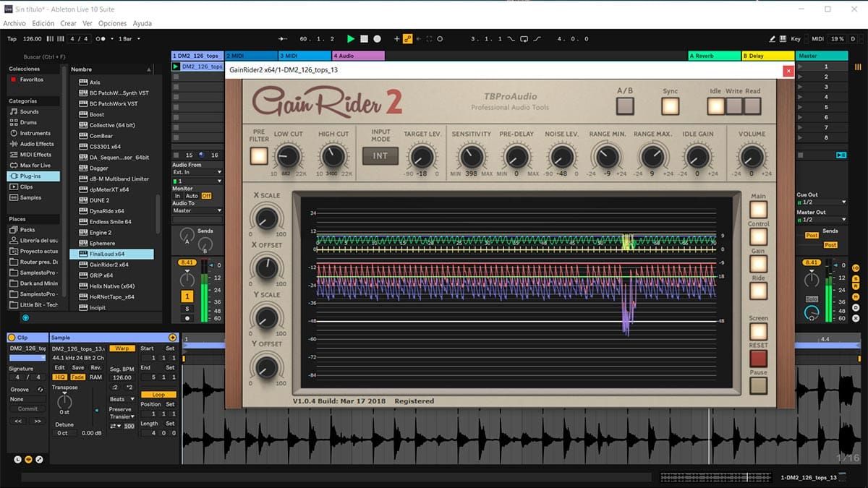
Task: Select FinalLoud x64 in plug-in list
Action: point(111,254)
